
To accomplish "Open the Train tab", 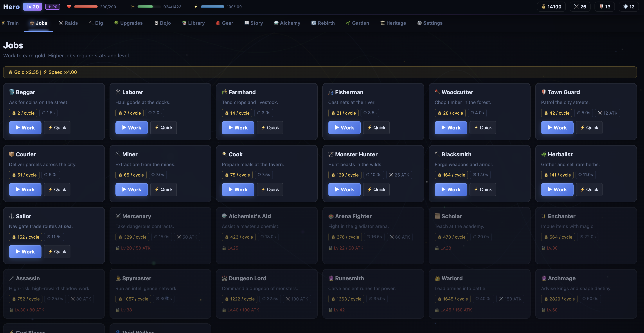I will click(x=10, y=23).
